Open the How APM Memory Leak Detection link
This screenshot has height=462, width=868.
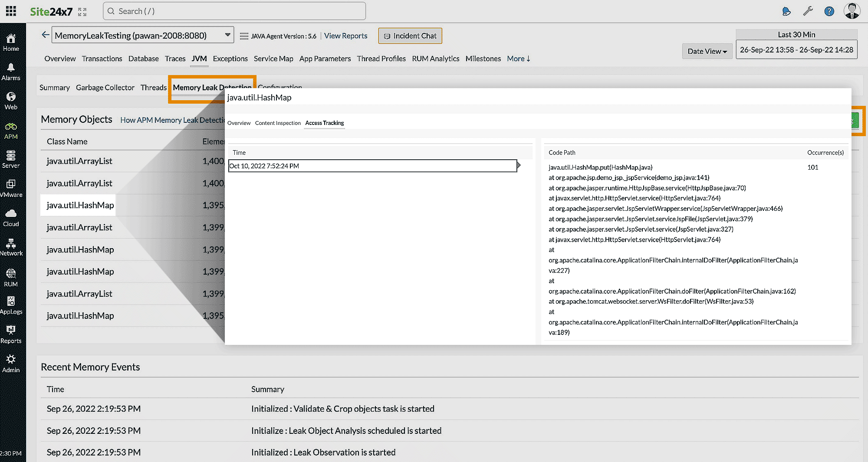click(172, 120)
